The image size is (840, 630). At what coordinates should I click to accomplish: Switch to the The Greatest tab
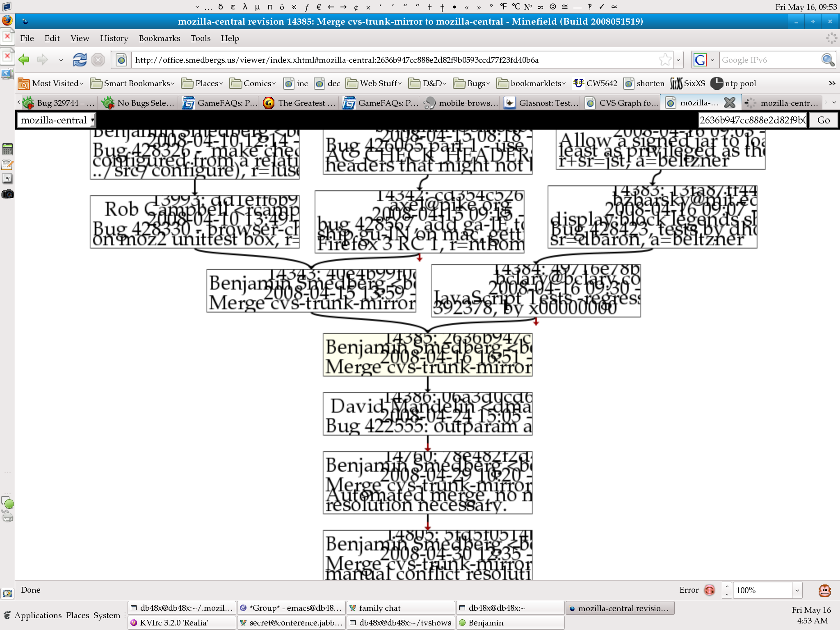299,103
